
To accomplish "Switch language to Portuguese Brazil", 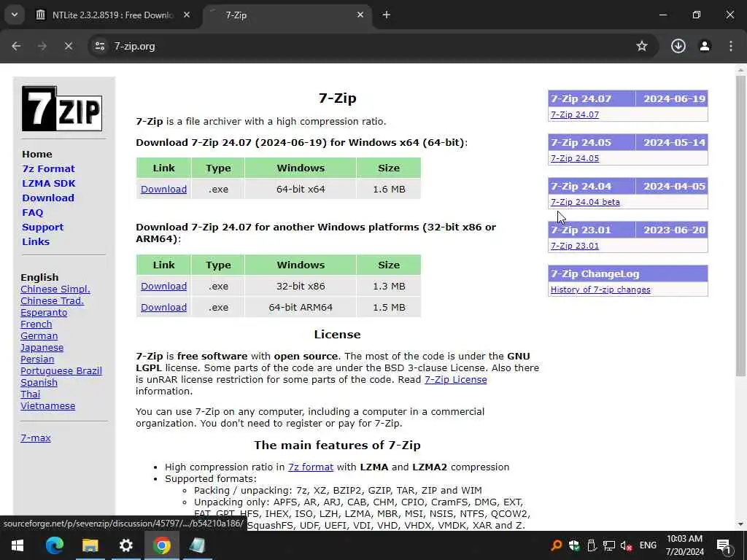I will (61, 371).
